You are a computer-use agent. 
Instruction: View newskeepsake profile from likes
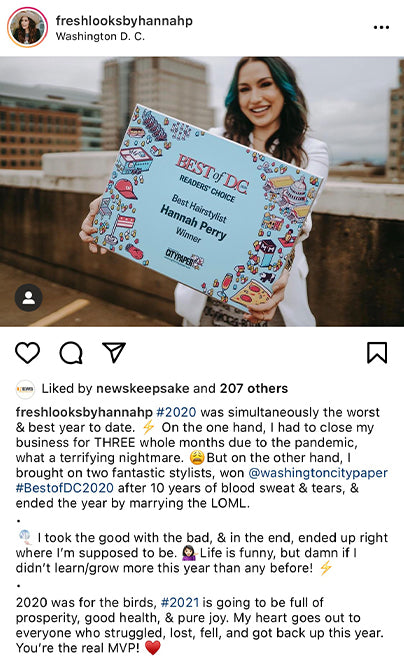(143, 389)
